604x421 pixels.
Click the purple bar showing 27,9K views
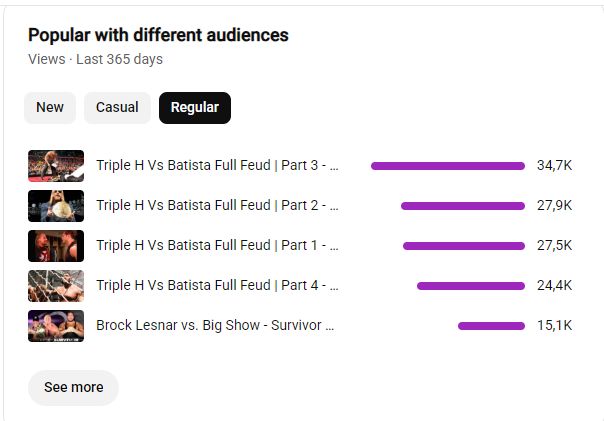pos(463,206)
